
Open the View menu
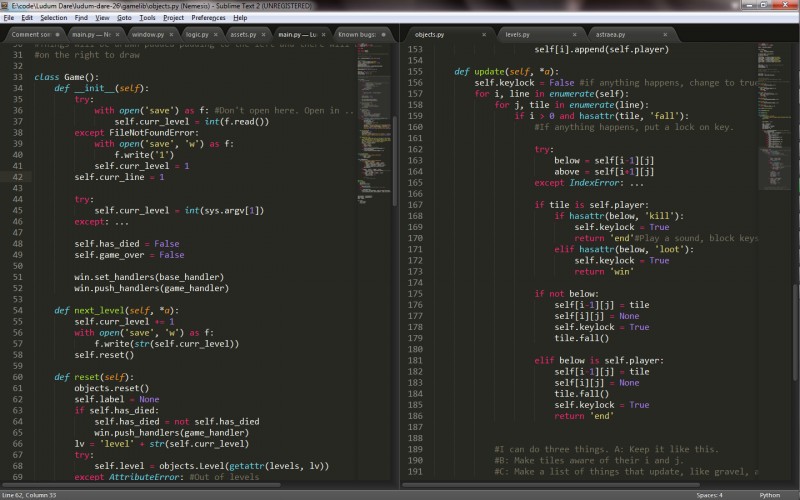coord(102,17)
